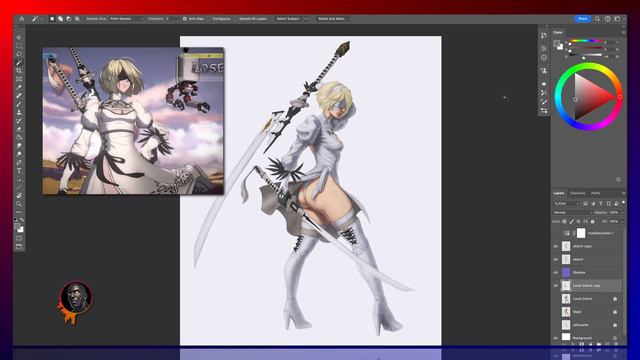Switch to the Paths tab
The height and width of the screenshot is (360, 640).
(596, 193)
